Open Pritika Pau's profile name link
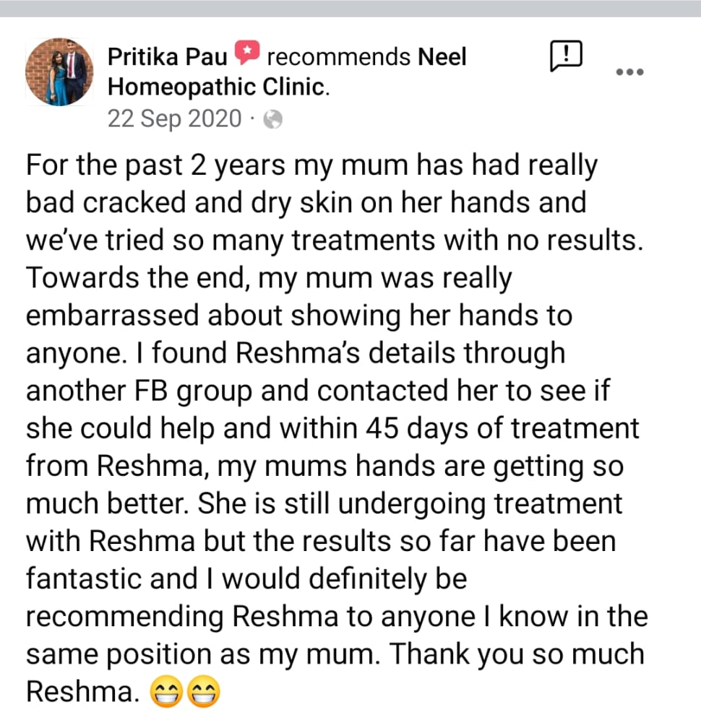 click(168, 56)
